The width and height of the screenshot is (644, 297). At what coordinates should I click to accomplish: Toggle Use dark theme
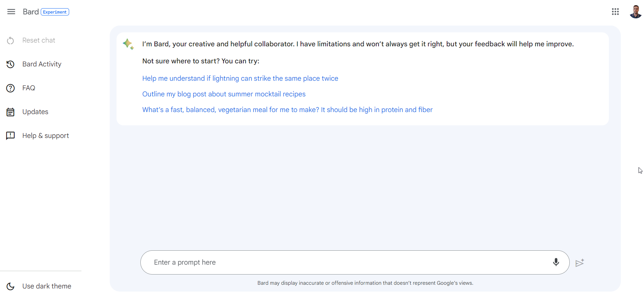[47, 286]
